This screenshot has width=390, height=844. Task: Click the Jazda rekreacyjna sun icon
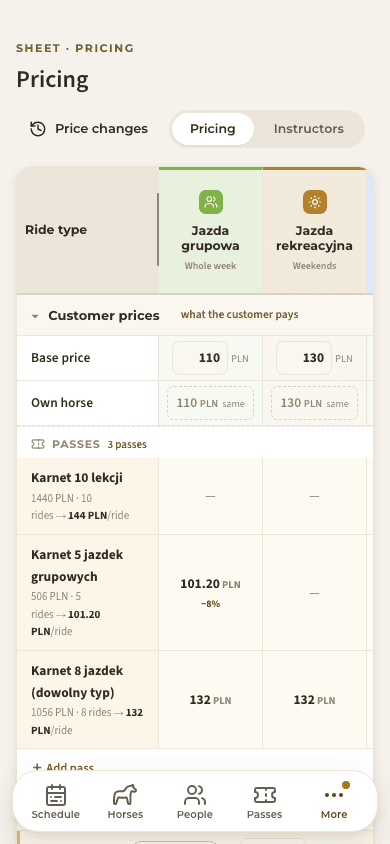315,202
